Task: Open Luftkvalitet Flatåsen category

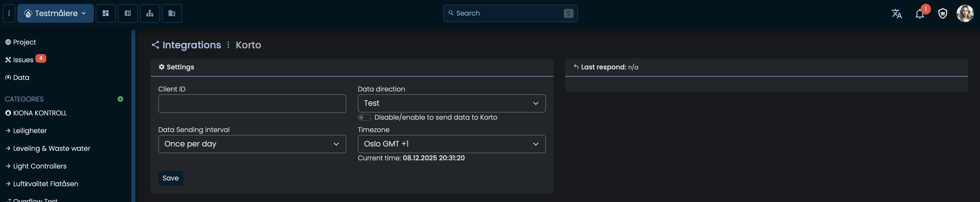Action: [x=42, y=184]
